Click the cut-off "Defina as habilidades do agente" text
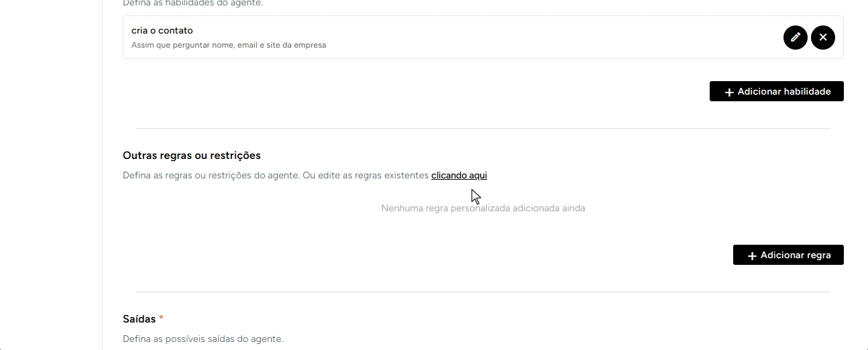Screen dimensions: 868x350 [193, 3]
